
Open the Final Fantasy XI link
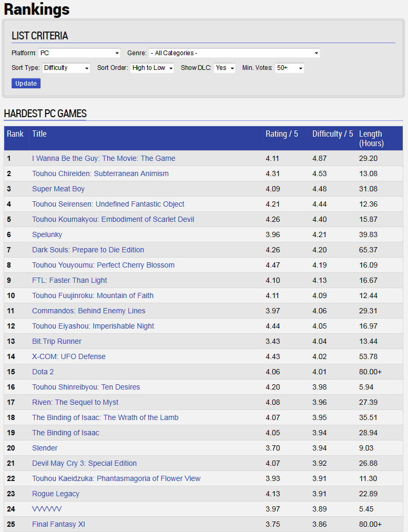[58, 524]
